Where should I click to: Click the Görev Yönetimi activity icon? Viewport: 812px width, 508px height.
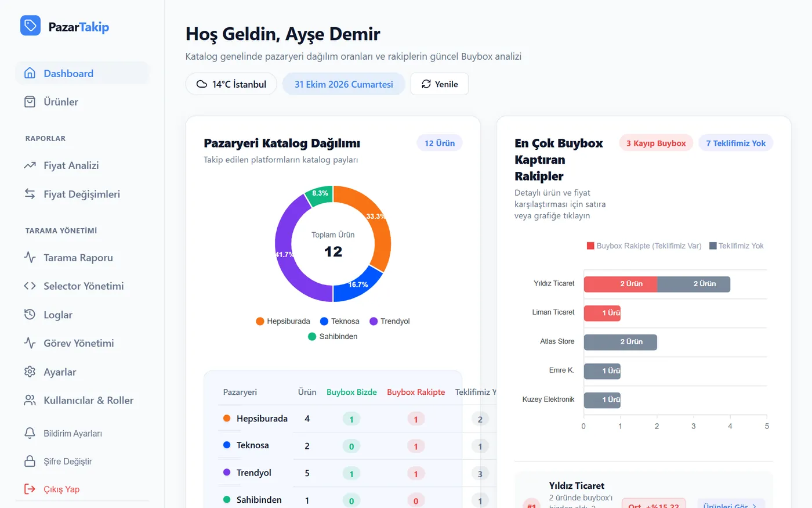point(30,343)
